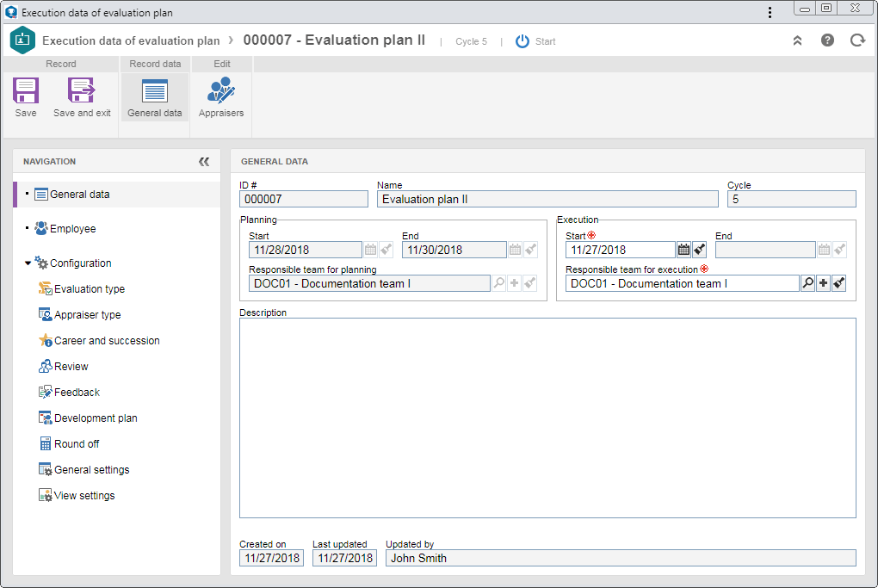This screenshot has height=588, width=878.
Task: Add a responsible team for planning
Action: (514, 283)
